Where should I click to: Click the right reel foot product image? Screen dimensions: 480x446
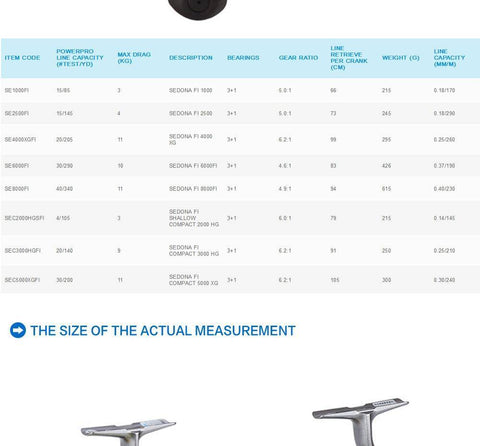(360, 422)
